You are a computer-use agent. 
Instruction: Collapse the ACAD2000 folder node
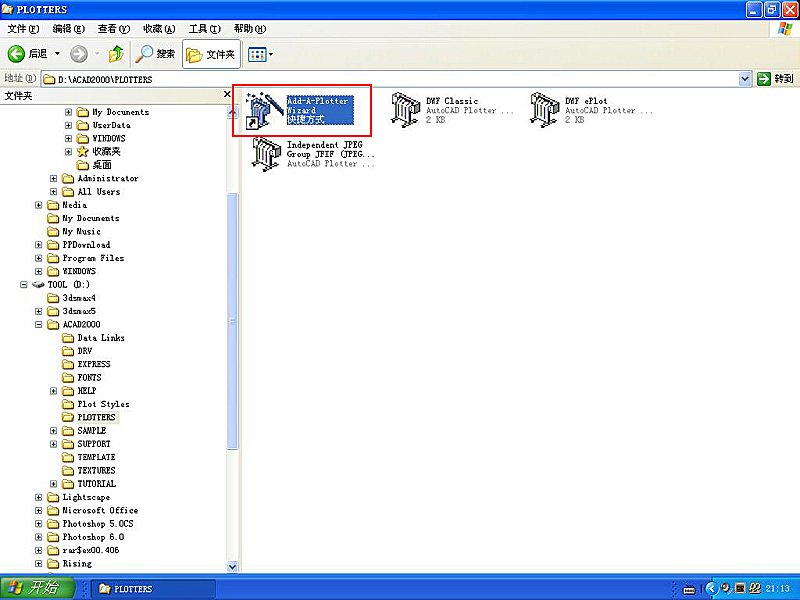(x=38, y=324)
